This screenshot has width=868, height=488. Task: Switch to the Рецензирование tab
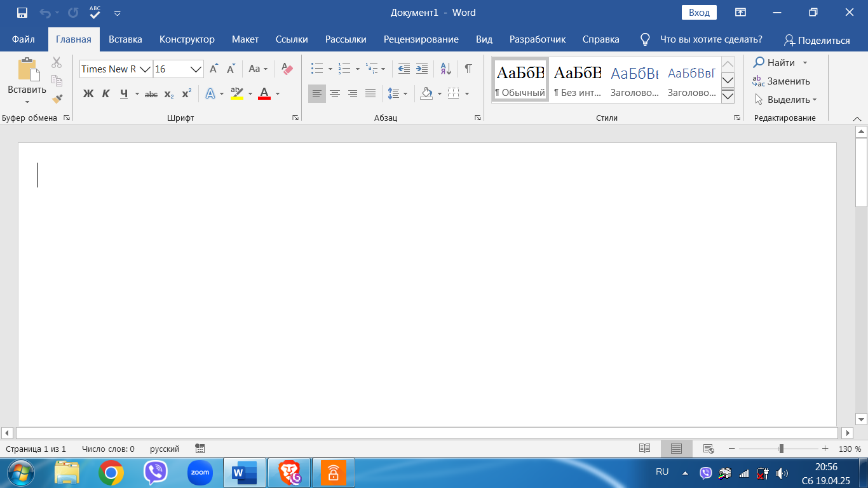(x=421, y=39)
